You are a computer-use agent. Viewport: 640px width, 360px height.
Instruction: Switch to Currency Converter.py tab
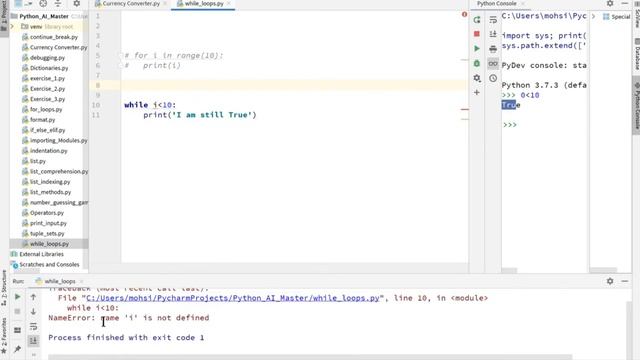point(130,3)
